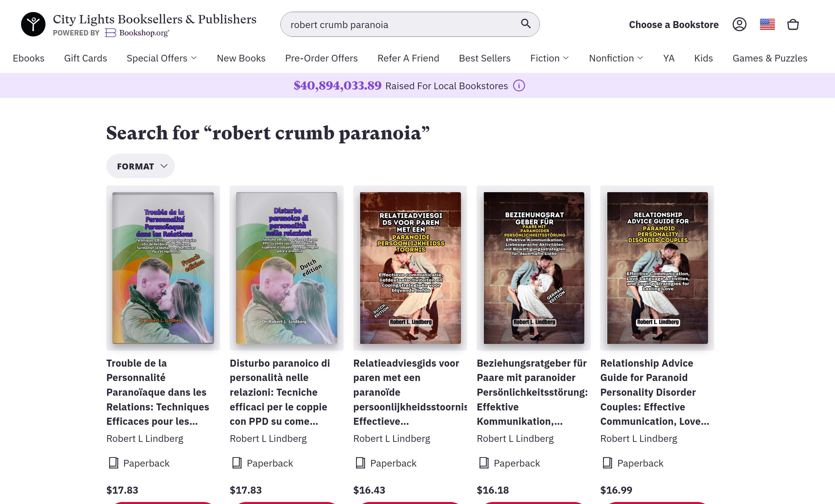Expand the Special Offers menu
The image size is (835, 504).
(162, 58)
